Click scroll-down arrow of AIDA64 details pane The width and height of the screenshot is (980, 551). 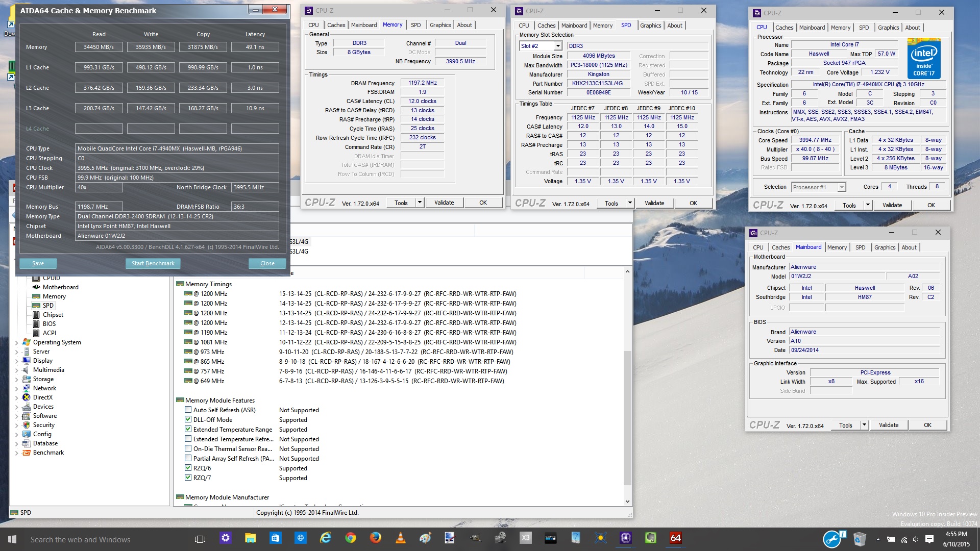627,502
